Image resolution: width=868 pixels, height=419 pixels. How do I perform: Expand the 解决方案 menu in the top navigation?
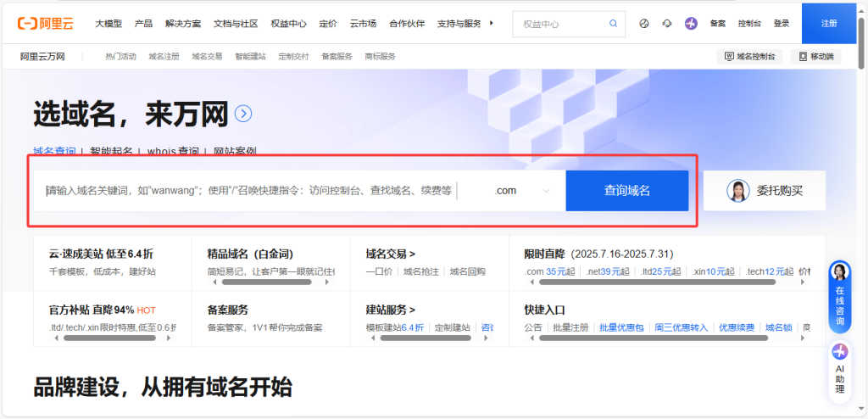[x=183, y=23]
